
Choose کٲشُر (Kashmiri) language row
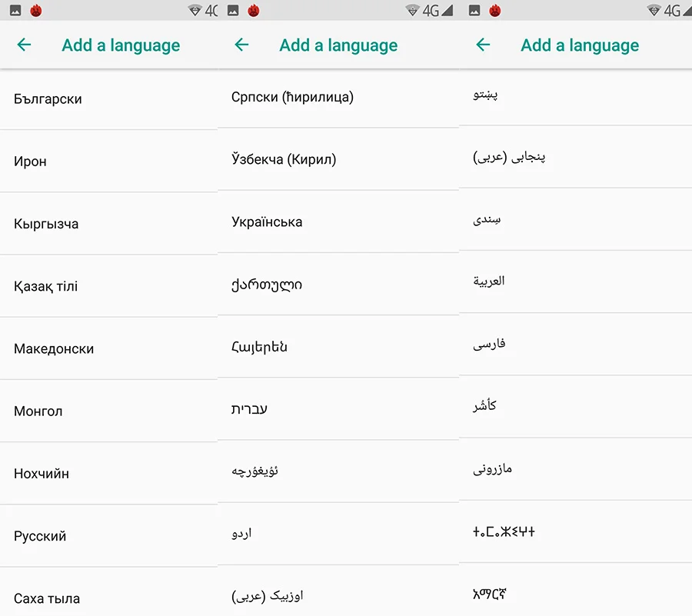coord(575,407)
